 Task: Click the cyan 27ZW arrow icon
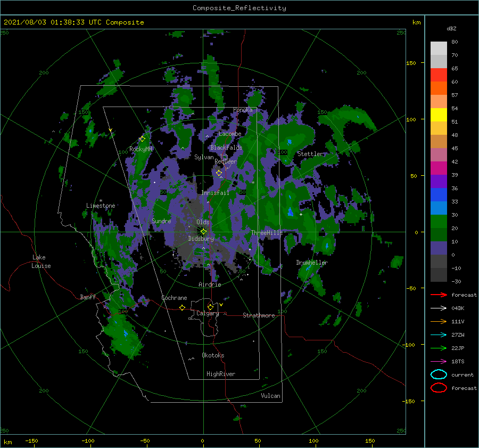(439, 335)
